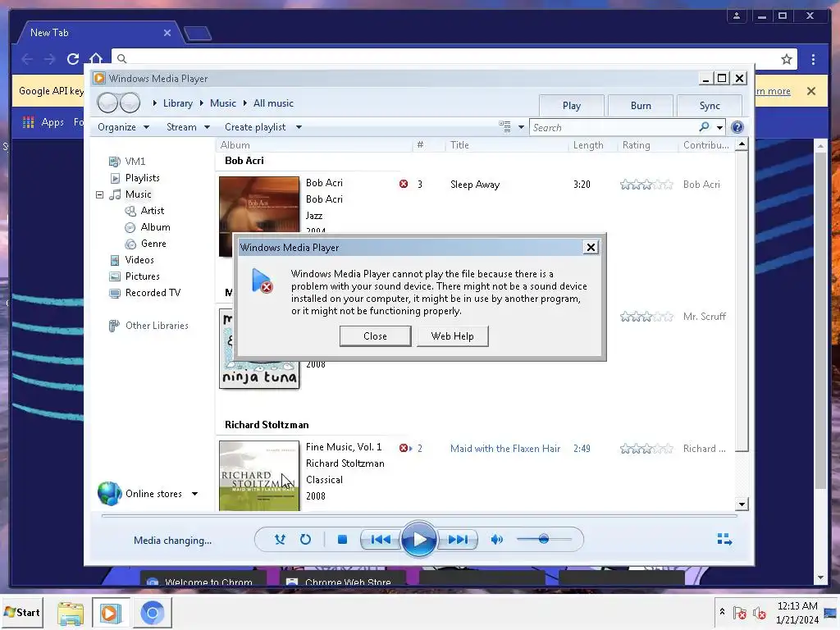The width and height of the screenshot is (840, 630).
Task: Click Music in the breadcrumb
Action: (x=223, y=103)
